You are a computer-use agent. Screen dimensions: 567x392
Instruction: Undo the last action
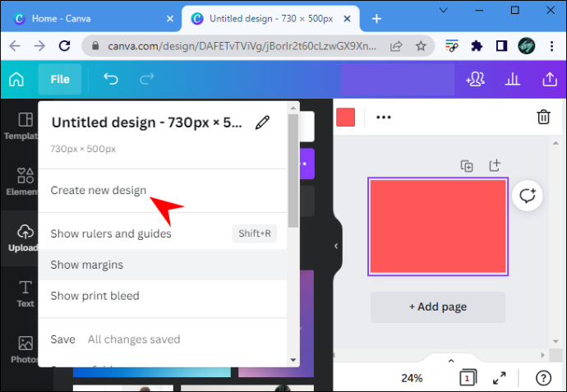(x=111, y=79)
